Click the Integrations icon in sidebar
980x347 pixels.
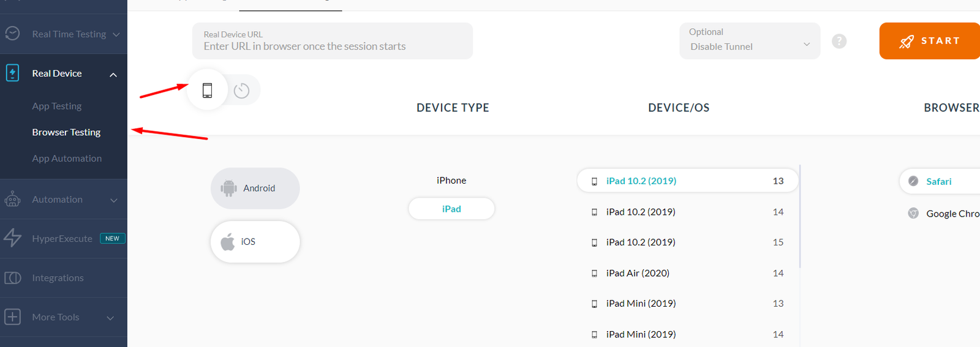click(x=13, y=278)
